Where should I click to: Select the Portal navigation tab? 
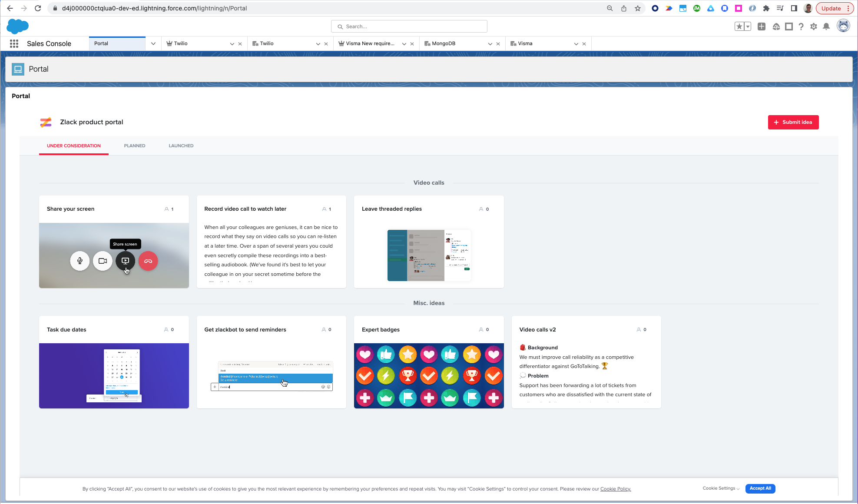click(x=117, y=43)
